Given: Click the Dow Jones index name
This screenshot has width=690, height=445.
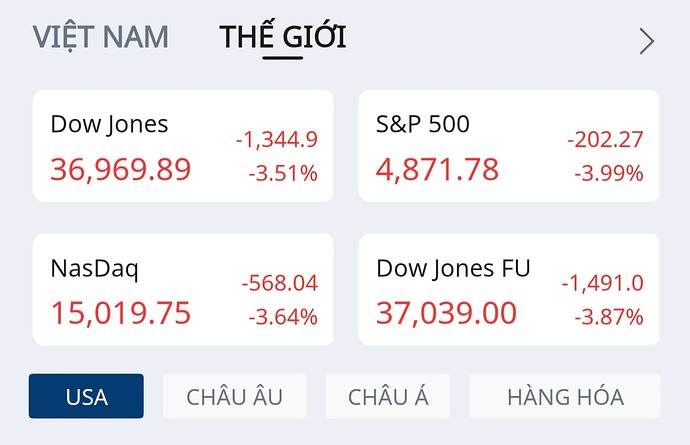Looking at the screenshot, I should point(109,124).
